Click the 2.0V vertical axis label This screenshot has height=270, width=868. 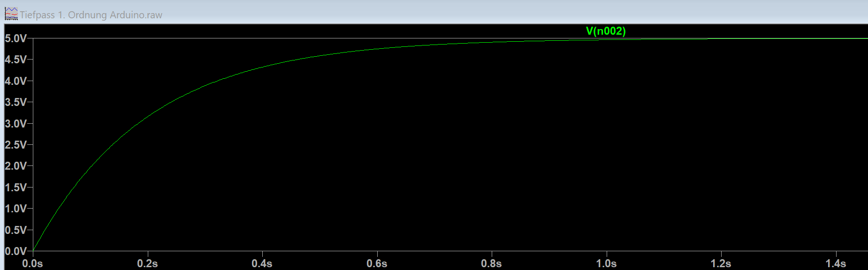16,166
